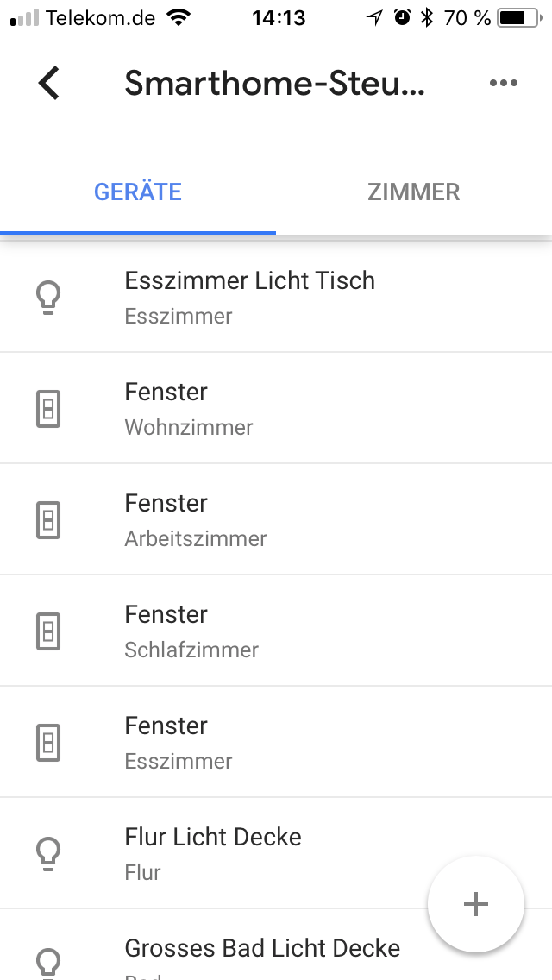The height and width of the screenshot is (980, 552).
Task: Select Fenster in Wohnzimmer
Action: click(189, 408)
